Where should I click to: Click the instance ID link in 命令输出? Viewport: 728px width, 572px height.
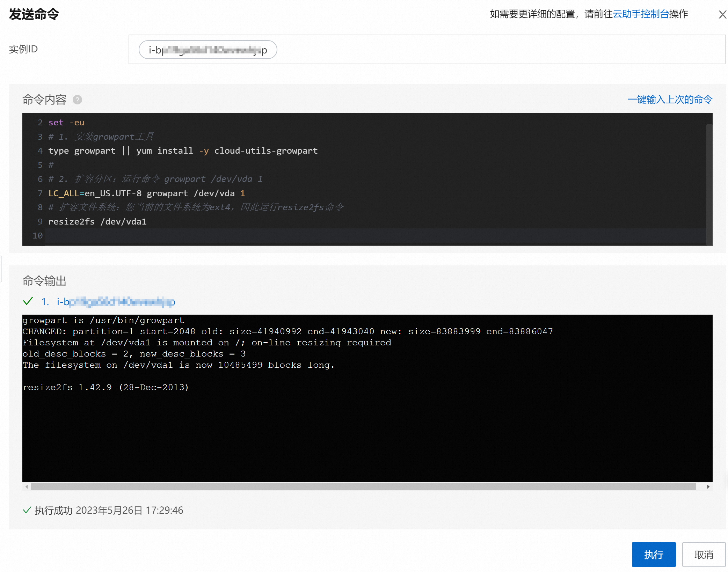pos(115,302)
